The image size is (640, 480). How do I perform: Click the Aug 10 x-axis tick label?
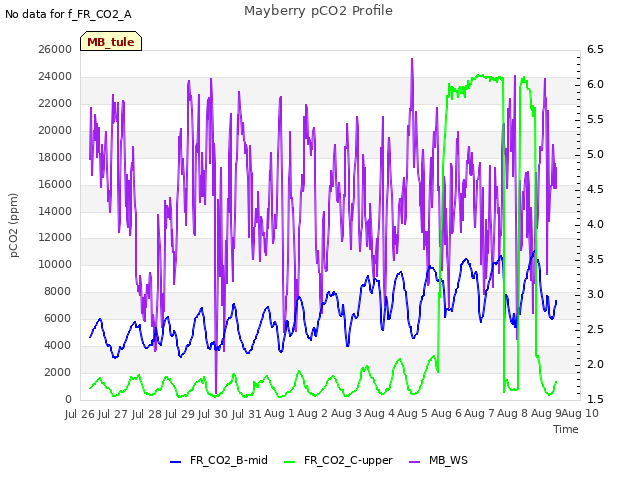580,414
